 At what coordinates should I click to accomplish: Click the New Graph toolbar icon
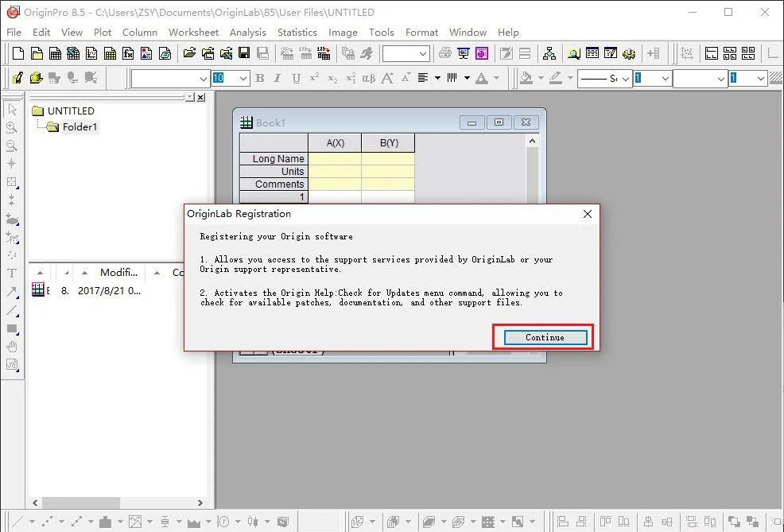click(91, 53)
